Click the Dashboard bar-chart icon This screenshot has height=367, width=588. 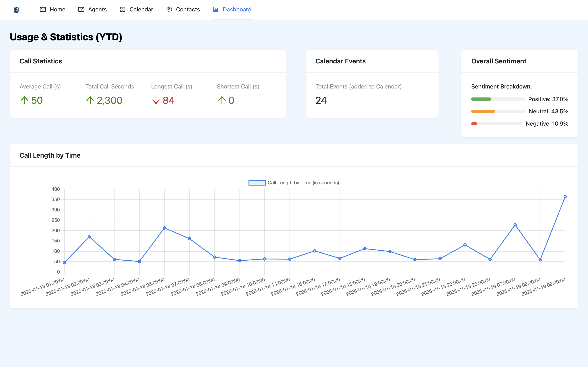coord(216,9)
